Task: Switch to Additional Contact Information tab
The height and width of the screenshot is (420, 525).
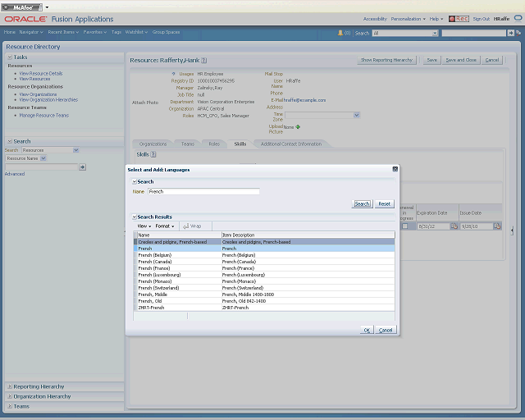Action: [x=291, y=144]
